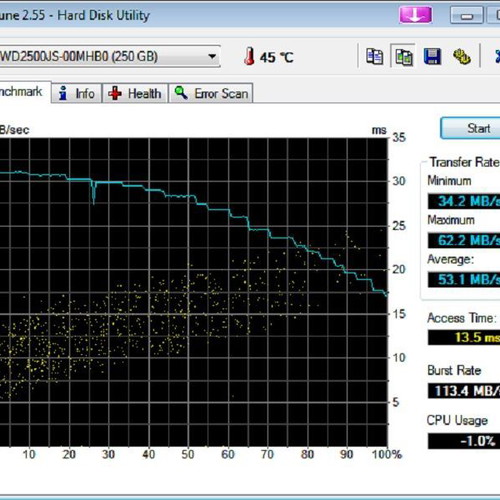Click the pink download arrow in title bar
The image size is (500, 500).
415,15
